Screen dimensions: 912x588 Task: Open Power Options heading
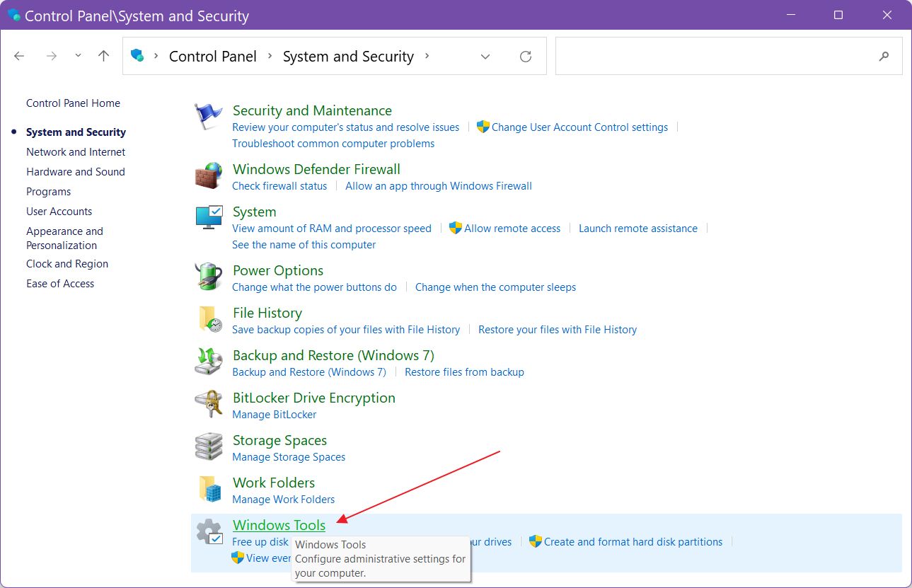pos(278,270)
